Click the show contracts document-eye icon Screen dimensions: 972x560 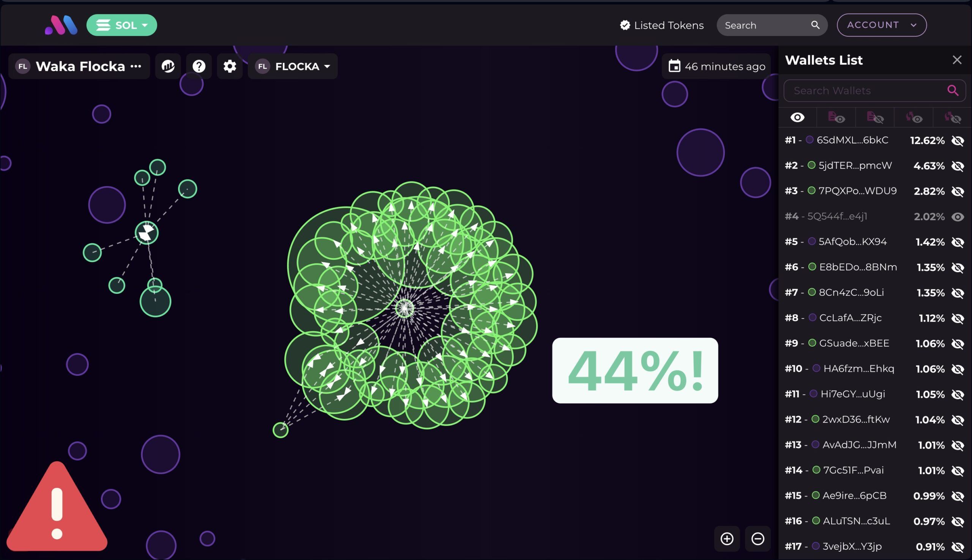tap(836, 117)
